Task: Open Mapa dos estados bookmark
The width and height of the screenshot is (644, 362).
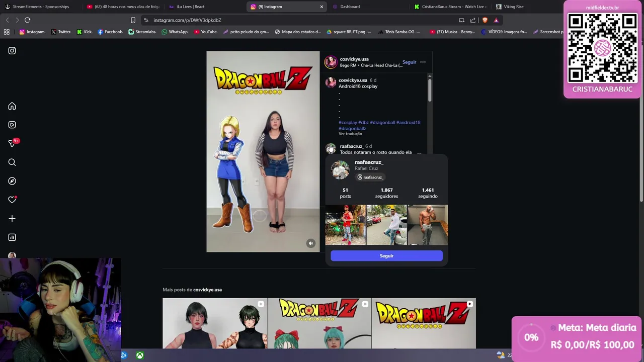Action: coord(298,32)
